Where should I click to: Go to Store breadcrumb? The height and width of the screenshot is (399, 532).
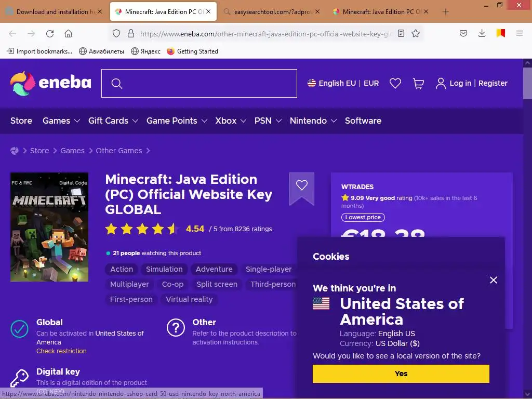(x=39, y=151)
